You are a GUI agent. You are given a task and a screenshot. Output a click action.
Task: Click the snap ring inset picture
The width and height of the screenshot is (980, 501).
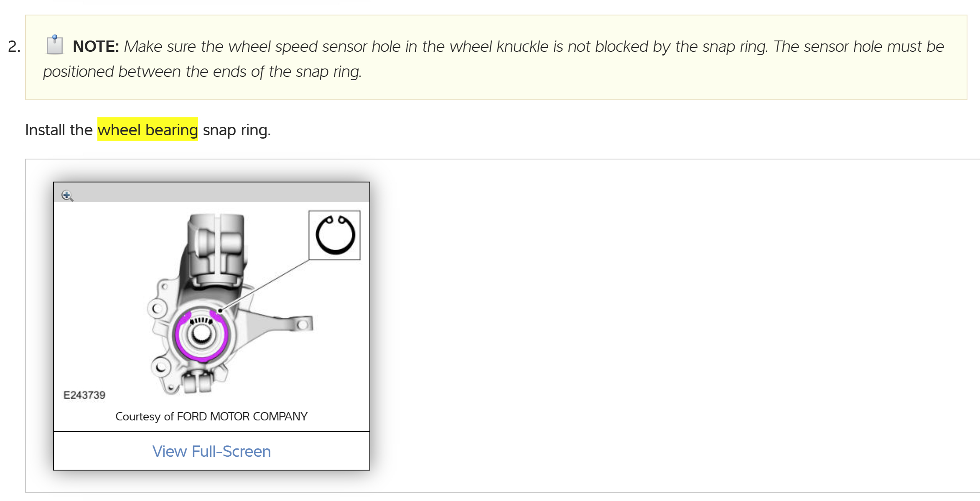point(334,235)
